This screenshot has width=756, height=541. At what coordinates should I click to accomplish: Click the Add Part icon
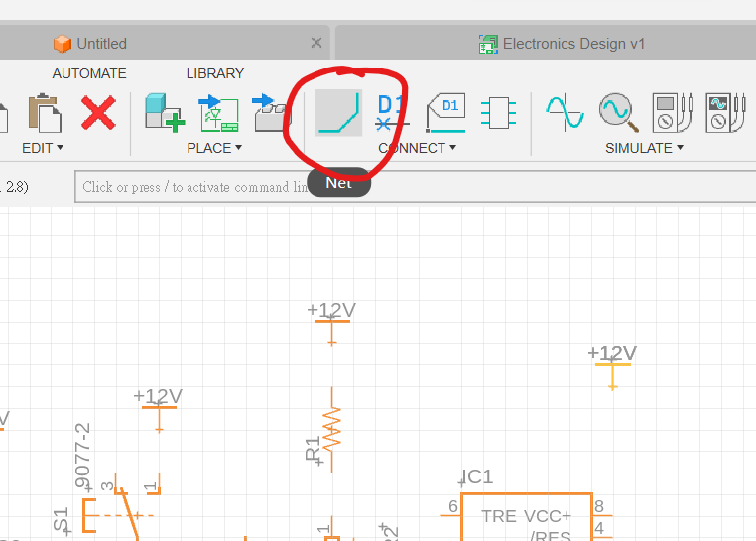tap(165, 112)
